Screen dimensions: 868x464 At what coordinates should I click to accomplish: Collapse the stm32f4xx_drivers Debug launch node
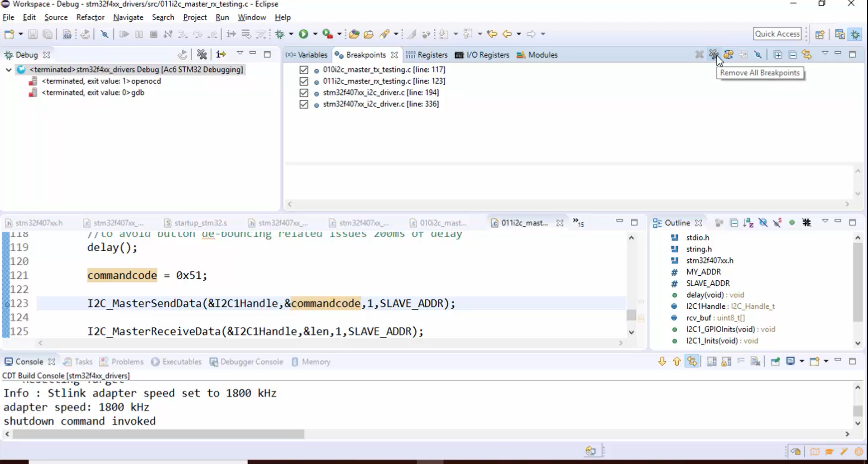(9, 70)
